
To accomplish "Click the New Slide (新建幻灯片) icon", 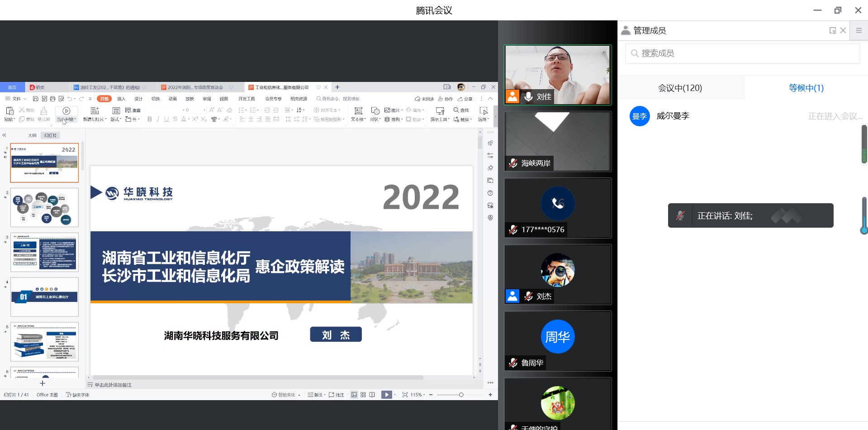I will pyautogui.click(x=95, y=110).
